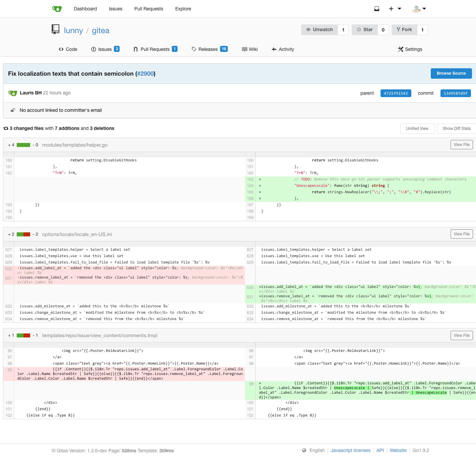View File for locale_en-US.ini

[x=462, y=234]
